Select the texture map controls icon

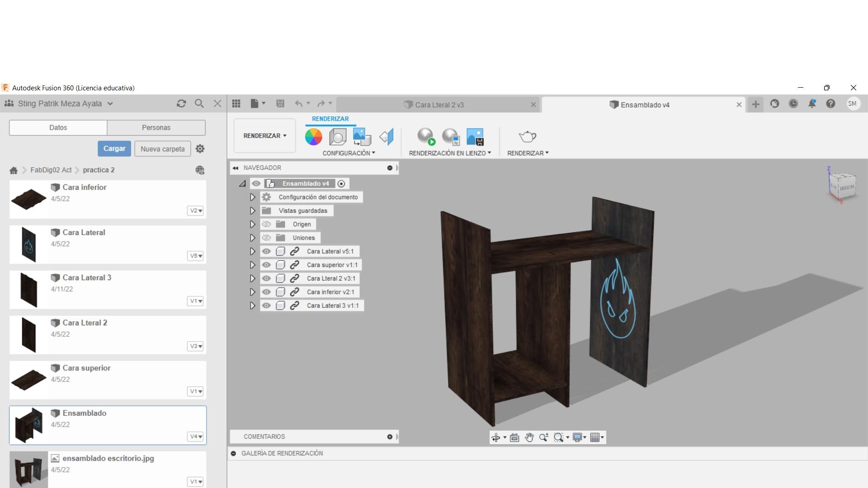[362, 136]
